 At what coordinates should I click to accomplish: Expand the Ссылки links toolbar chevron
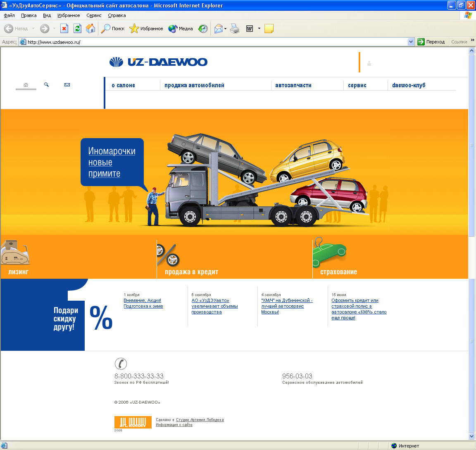tap(473, 40)
